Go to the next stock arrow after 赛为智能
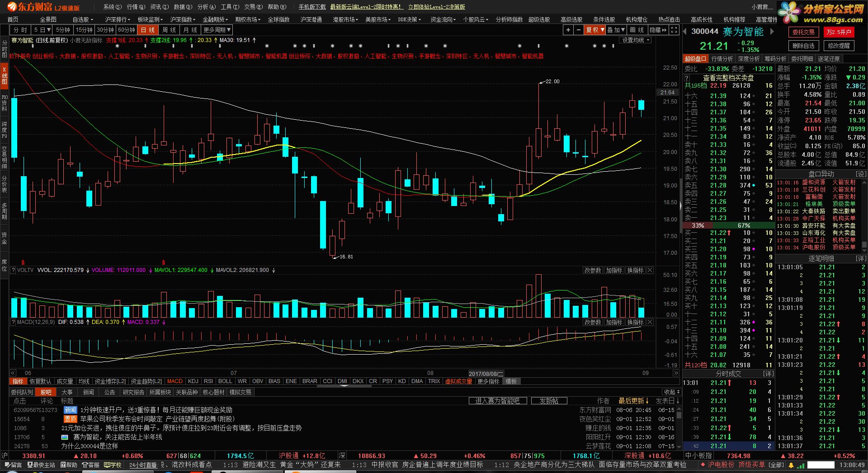The height and width of the screenshot is (473, 868). [x=772, y=31]
